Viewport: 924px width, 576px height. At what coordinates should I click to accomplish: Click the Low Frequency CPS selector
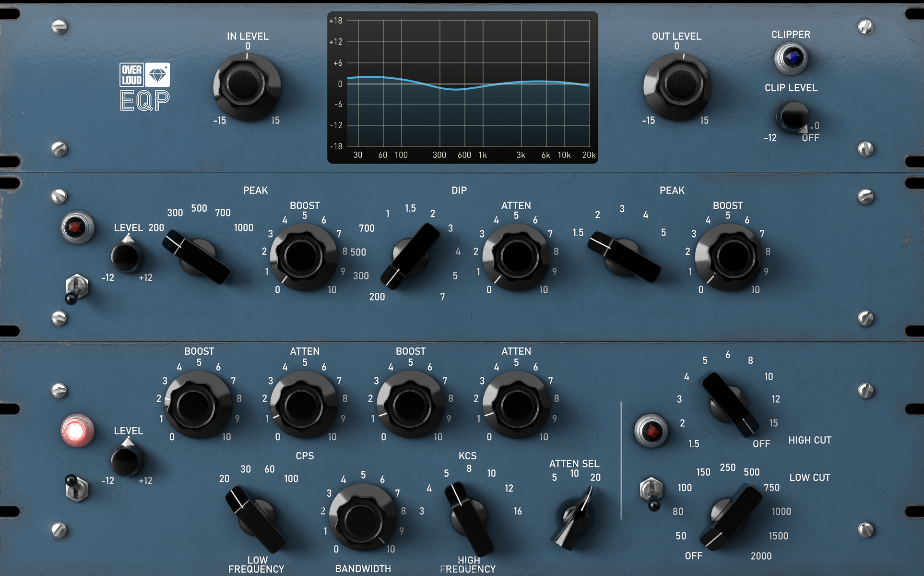click(x=256, y=518)
